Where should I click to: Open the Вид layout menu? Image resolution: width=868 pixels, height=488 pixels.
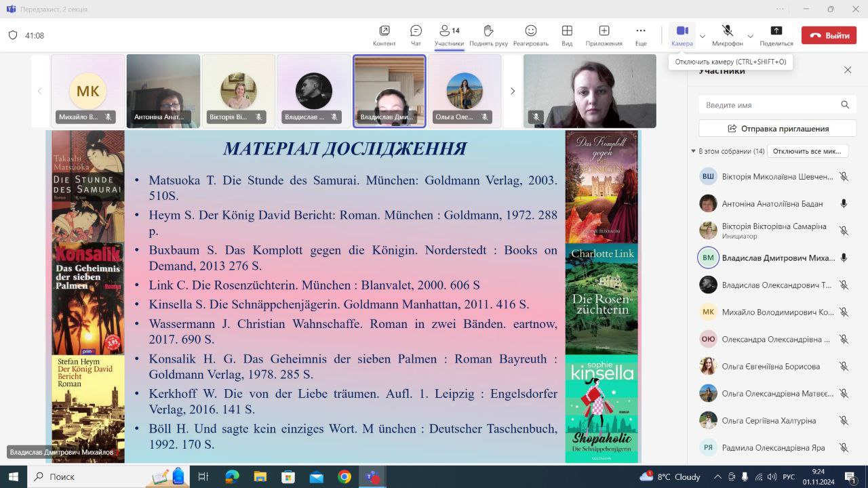567,35
